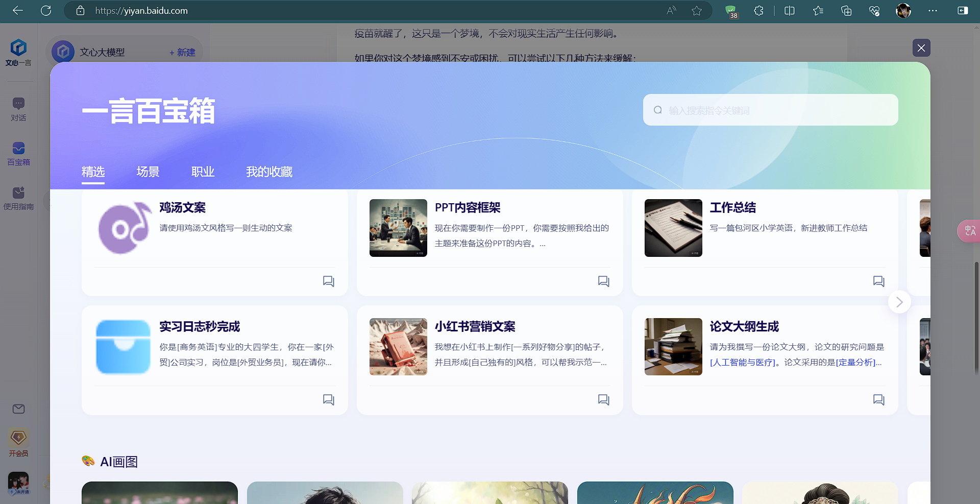Image resolution: width=980 pixels, height=504 pixels.
Task: Open the 工作总结 card title
Action: [733, 208]
